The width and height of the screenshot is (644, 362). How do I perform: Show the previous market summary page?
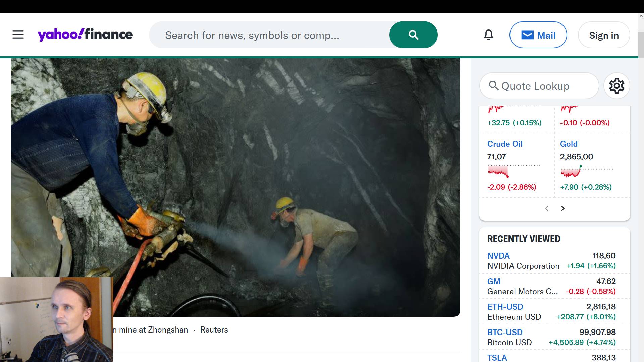pos(547,208)
